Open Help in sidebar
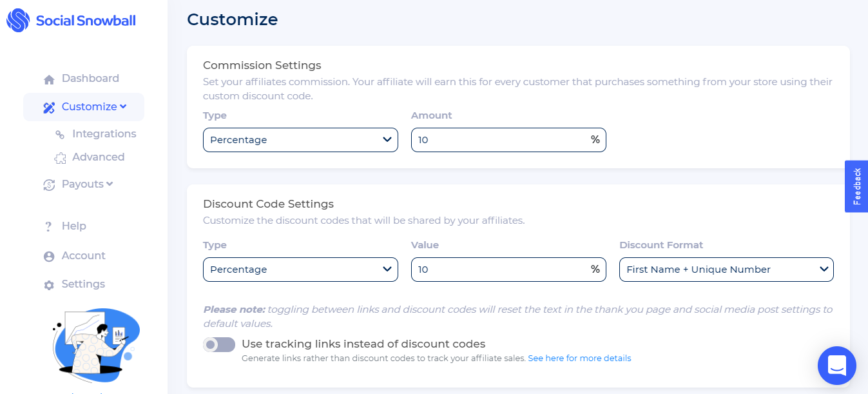The width and height of the screenshot is (868, 394). [74, 226]
